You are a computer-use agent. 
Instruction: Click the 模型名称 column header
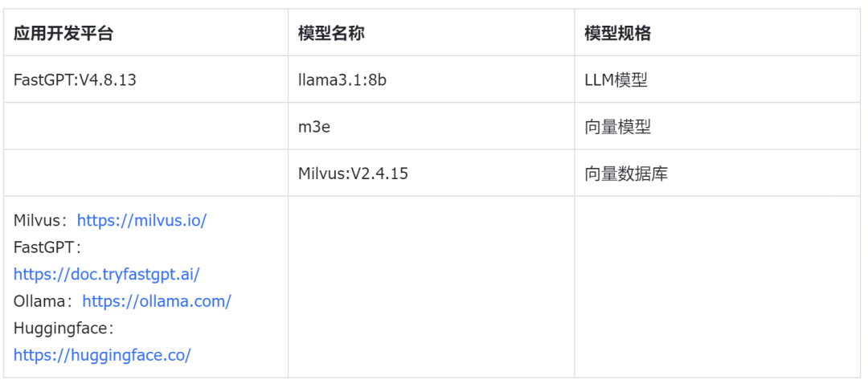[x=332, y=34]
